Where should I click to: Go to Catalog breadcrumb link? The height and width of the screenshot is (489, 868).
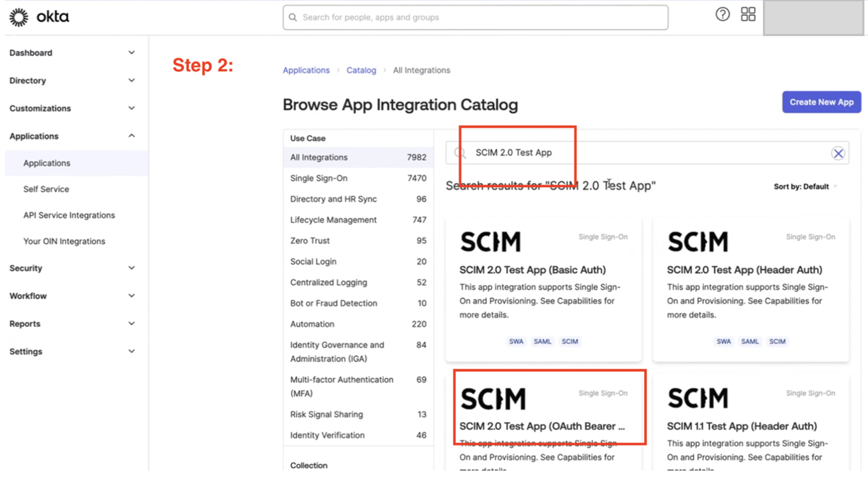361,70
